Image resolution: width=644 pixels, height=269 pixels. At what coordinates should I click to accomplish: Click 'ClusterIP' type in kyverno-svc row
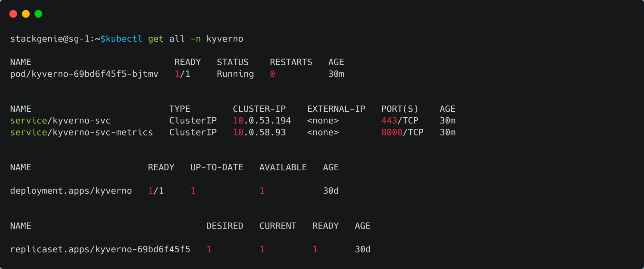[x=193, y=121]
